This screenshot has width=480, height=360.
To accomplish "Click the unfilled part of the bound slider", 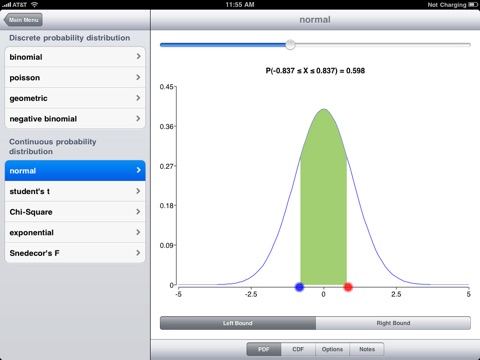I will coord(383,45).
